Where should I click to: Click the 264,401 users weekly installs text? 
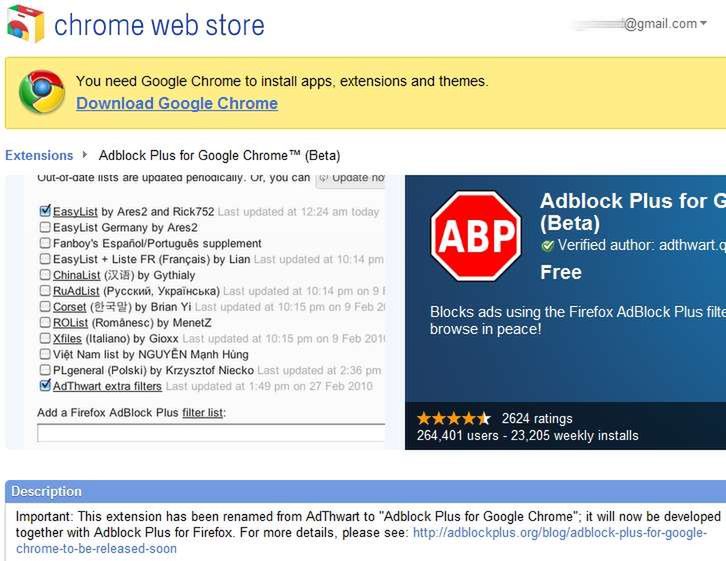[x=527, y=436]
